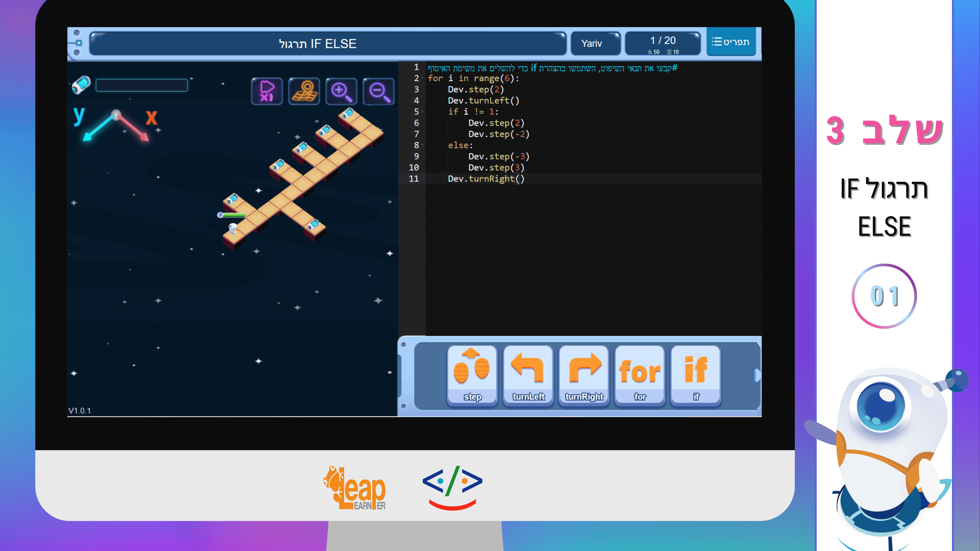Insert the turnLeft command block
This screenshot has width=980, height=551.
point(528,375)
